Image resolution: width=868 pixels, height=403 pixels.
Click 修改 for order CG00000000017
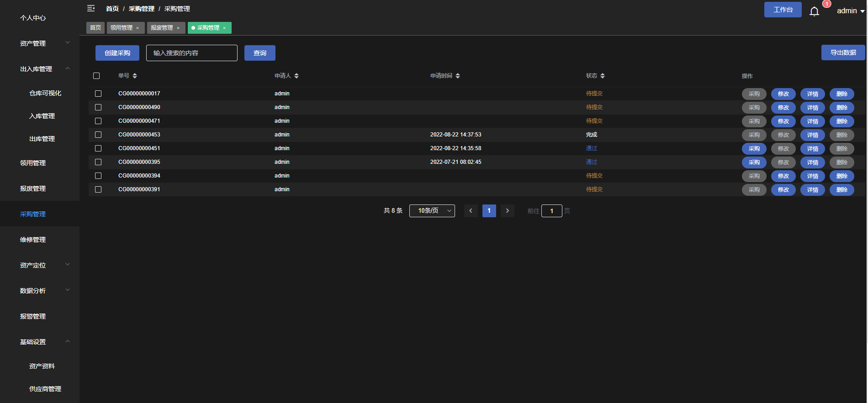tap(783, 94)
